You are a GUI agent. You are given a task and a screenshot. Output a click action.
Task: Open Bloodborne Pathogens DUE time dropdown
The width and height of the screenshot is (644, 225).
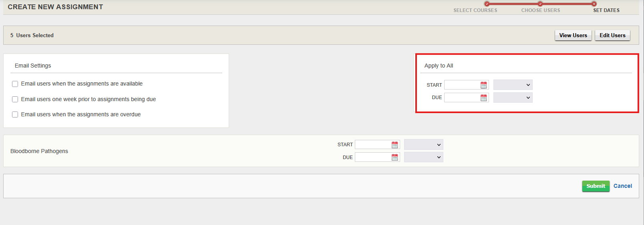coord(423,157)
